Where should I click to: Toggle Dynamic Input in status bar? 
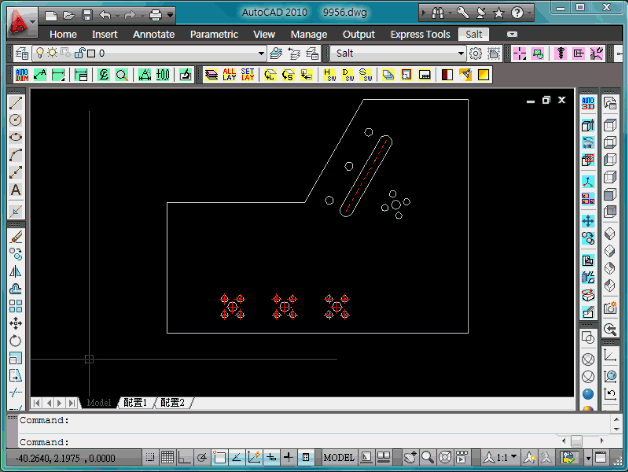tap(271, 457)
